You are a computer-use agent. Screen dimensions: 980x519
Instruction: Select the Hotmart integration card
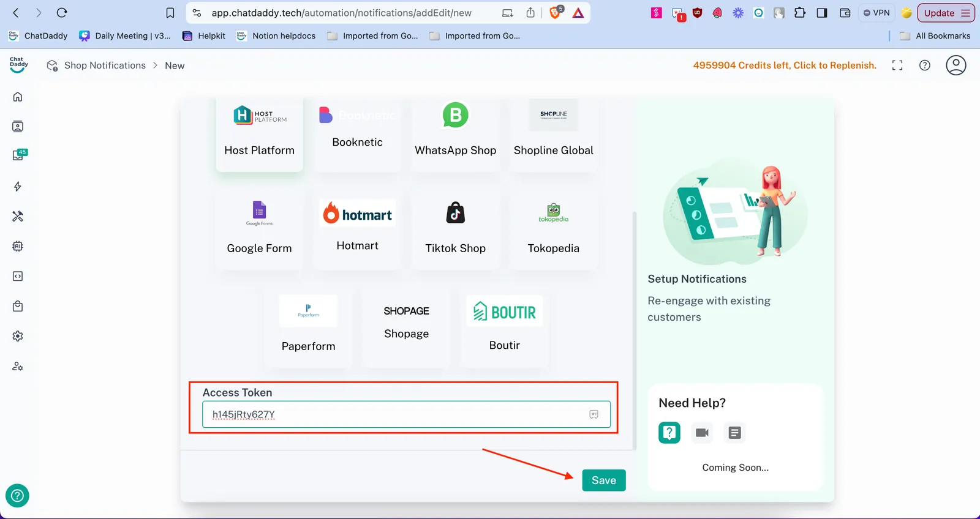[x=357, y=228]
